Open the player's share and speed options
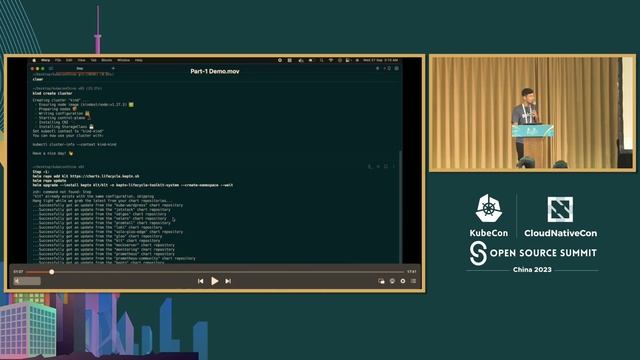640x360 pixels. (403, 281)
